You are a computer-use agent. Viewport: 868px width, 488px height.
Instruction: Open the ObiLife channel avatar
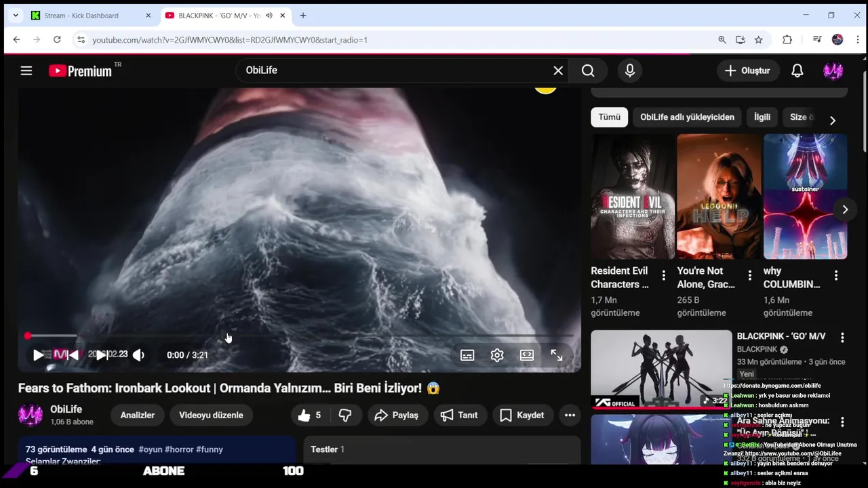pos(30,415)
